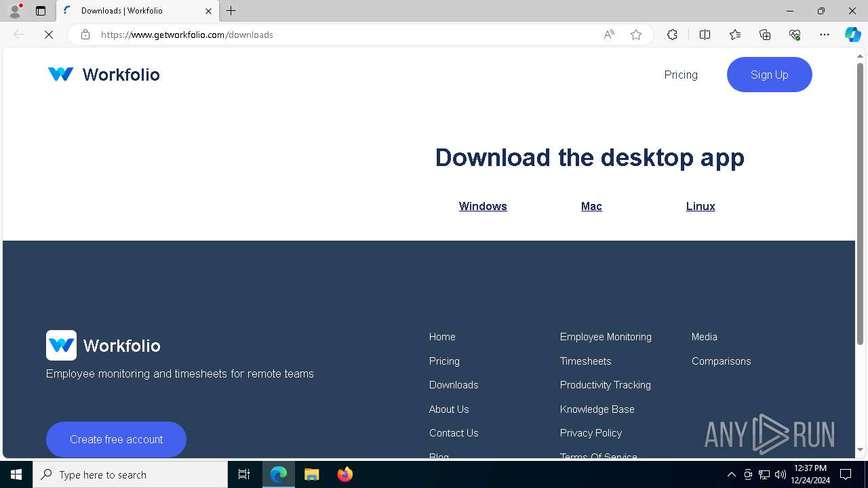
Task: Click the page vertical scrollbar
Action: (861, 203)
